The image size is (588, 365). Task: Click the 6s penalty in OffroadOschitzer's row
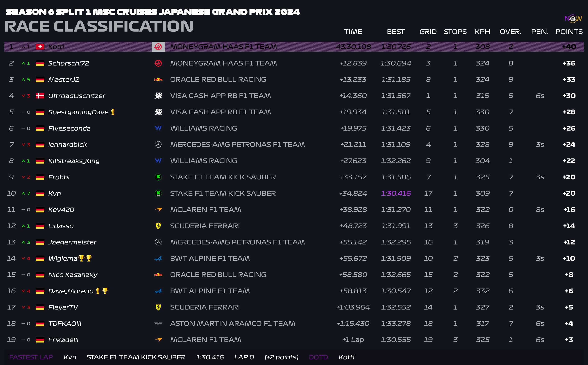[540, 96]
